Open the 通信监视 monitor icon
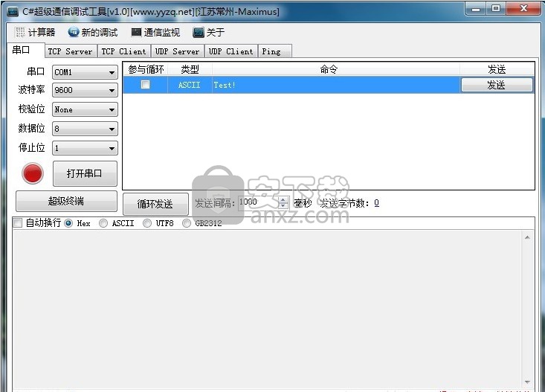Viewport: 545px width, 392px height. [136, 32]
